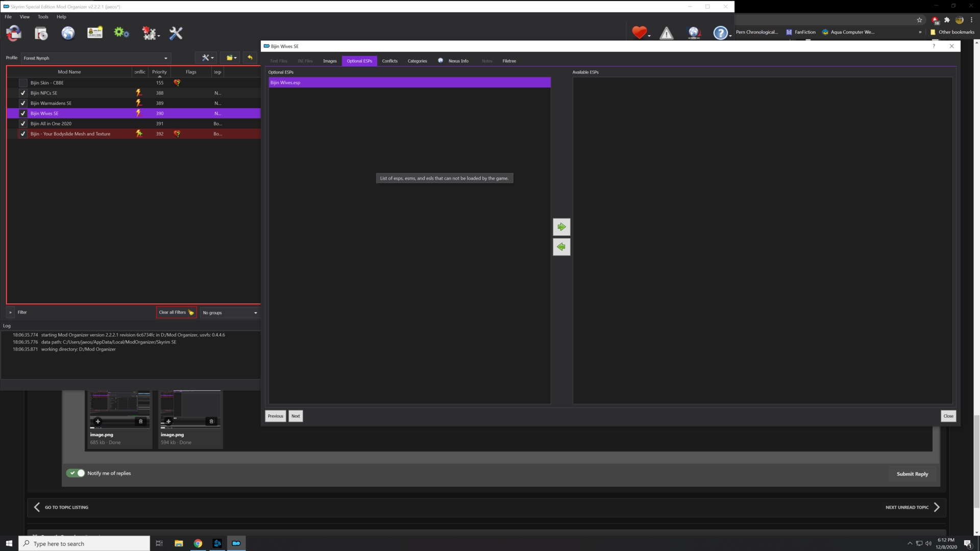Switch to the Conflicts tab
The height and width of the screenshot is (551, 980).
click(389, 61)
